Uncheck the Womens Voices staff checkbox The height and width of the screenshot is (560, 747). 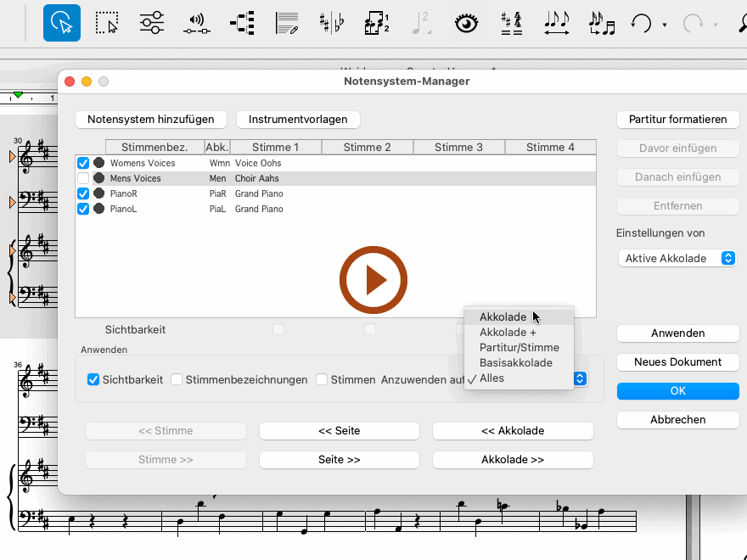pyautogui.click(x=83, y=163)
